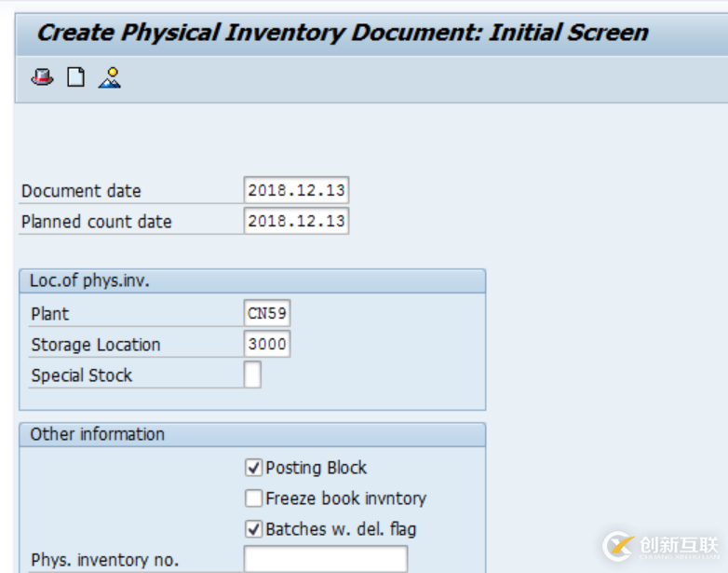This screenshot has width=728, height=573.
Task: Click the red hat enhancement icon in the toolbar
Action: tap(42, 77)
